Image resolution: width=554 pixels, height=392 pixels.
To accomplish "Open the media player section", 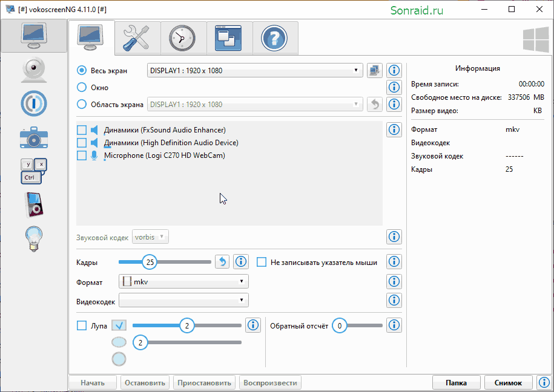I will (x=33, y=205).
